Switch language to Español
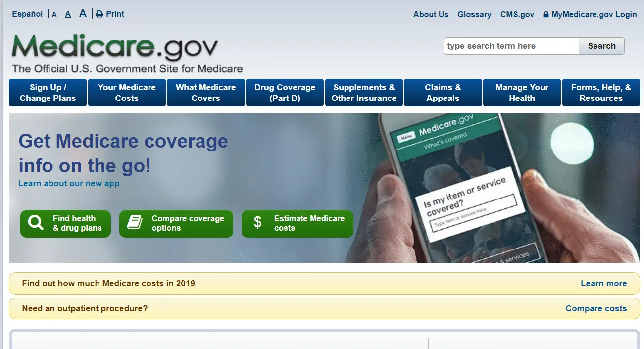This screenshot has height=349, width=644. [x=27, y=14]
